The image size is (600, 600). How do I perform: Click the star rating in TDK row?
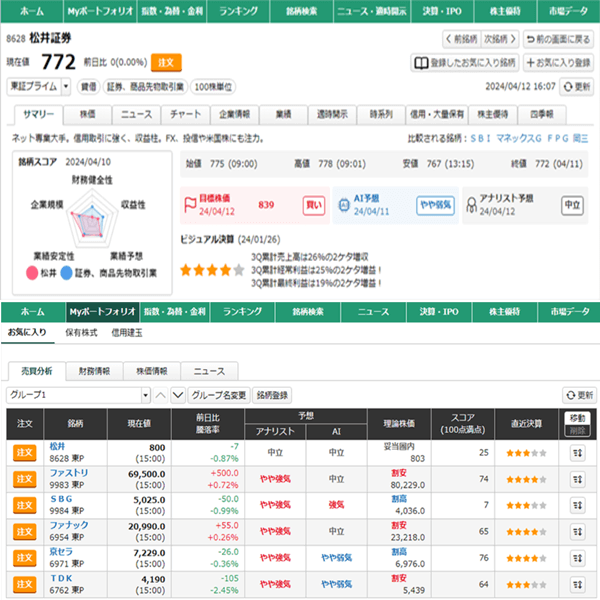coord(526,585)
